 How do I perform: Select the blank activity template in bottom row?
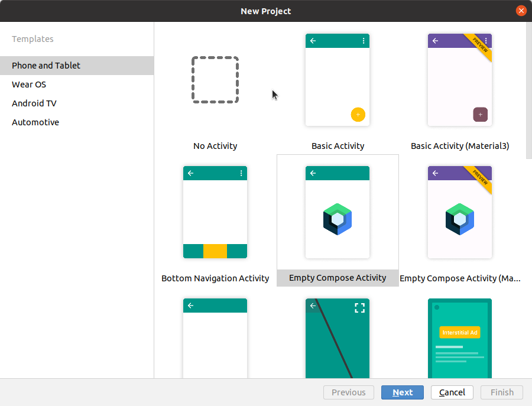pos(215,338)
